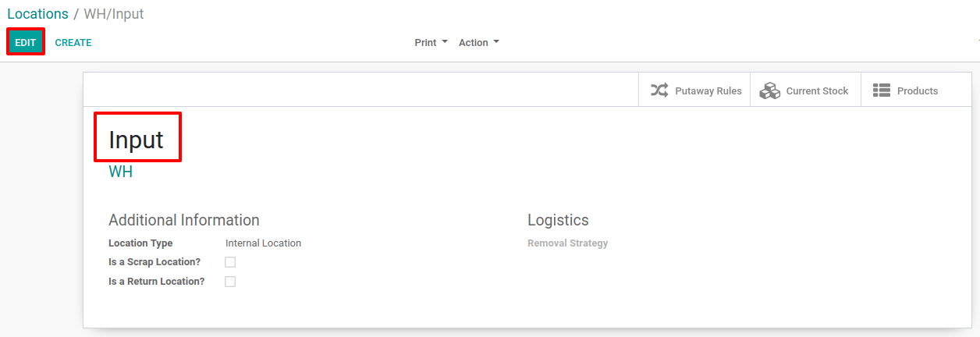Click the Current Stock cubes icon
Screen dimensions: 980x337
[x=770, y=90]
